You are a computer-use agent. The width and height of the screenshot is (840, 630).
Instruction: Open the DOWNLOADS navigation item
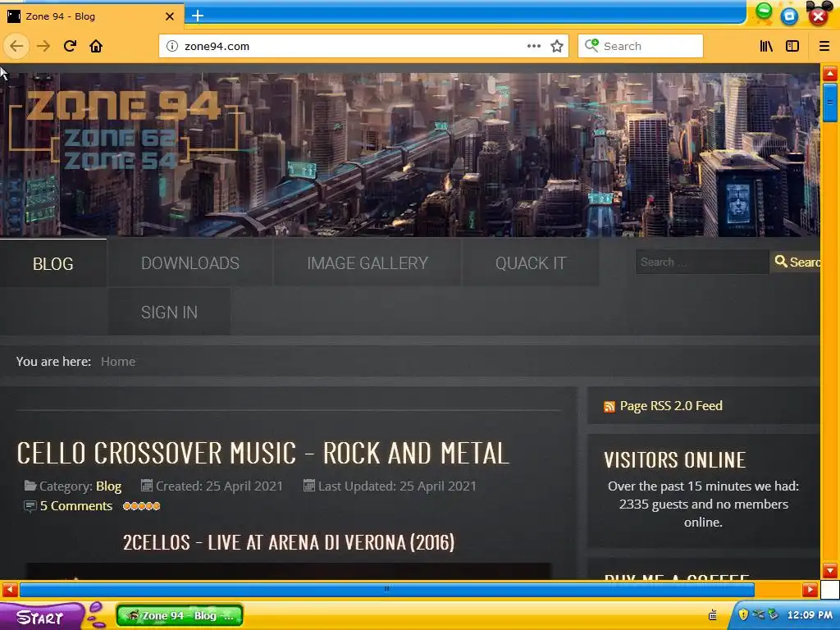(x=190, y=263)
